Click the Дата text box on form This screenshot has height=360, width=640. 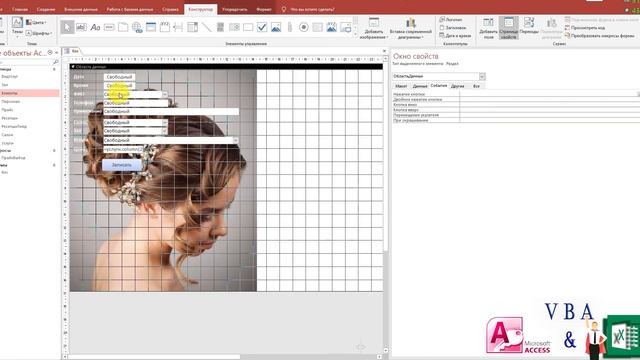click(119, 77)
